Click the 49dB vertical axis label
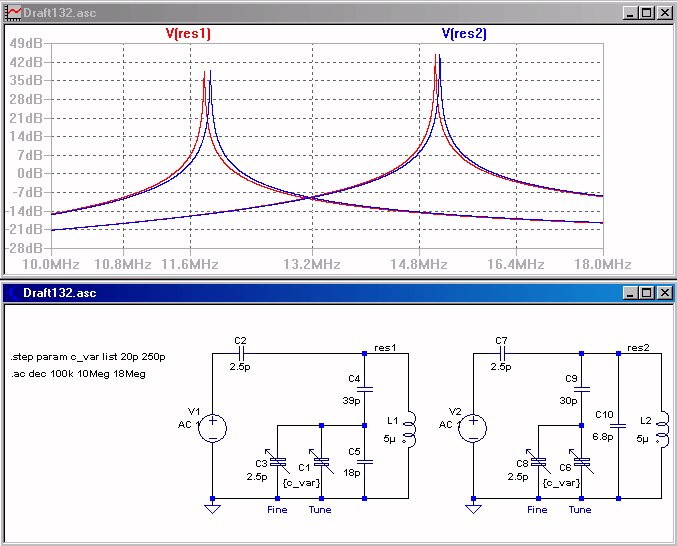 pyautogui.click(x=26, y=43)
